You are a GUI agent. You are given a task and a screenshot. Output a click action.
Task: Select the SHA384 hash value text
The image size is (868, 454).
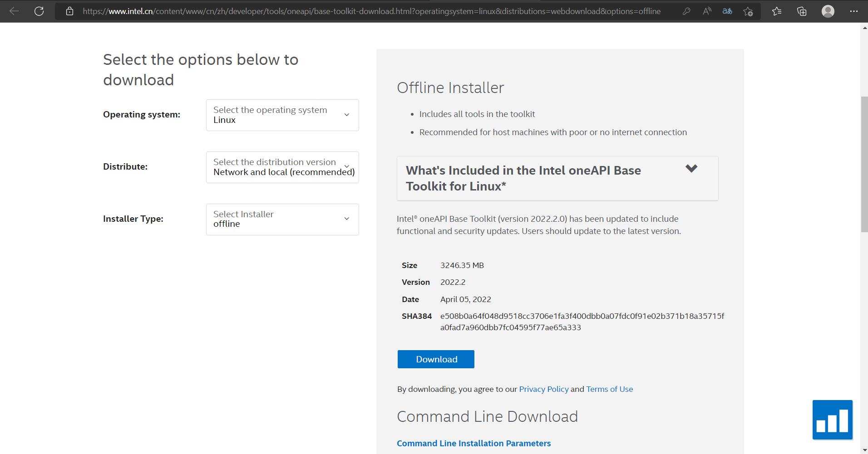(x=582, y=322)
